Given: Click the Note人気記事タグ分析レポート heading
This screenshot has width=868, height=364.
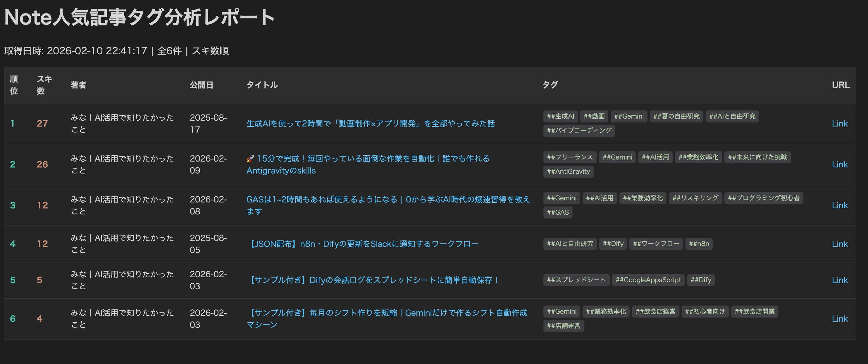Looking at the screenshot, I should [x=139, y=18].
